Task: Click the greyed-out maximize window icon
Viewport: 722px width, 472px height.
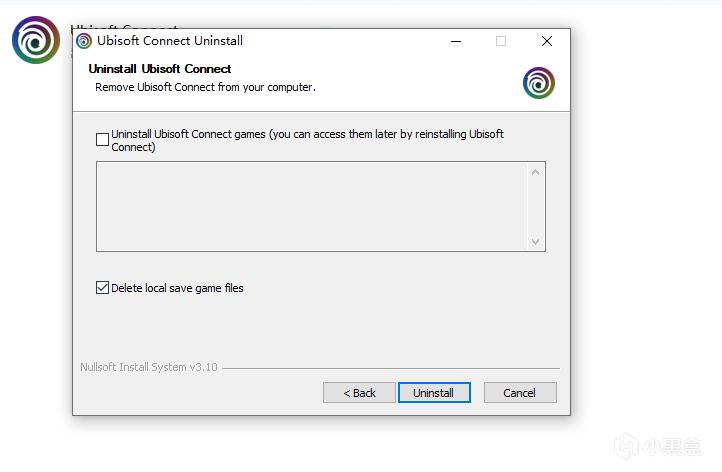Action: (x=501, y=41)
